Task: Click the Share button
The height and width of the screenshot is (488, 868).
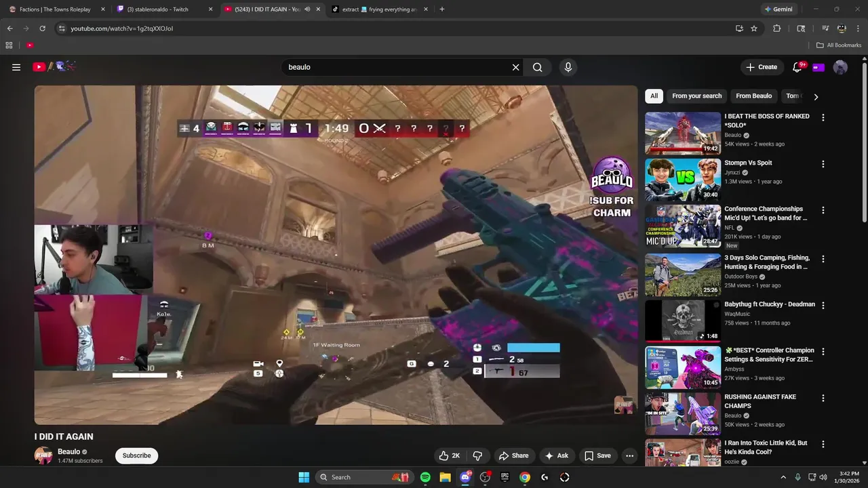Action: pos(513,455)
